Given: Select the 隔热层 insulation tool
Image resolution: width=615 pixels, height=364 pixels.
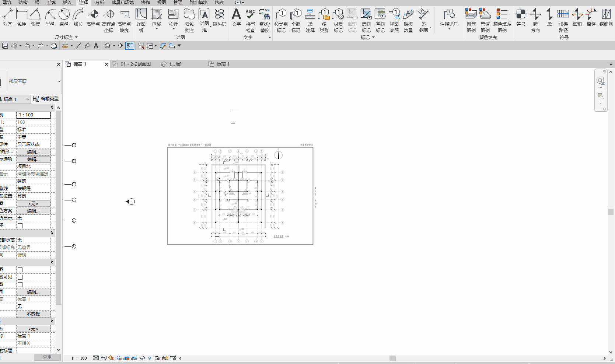Looking at the screenshot, I should tap(220, 18).
